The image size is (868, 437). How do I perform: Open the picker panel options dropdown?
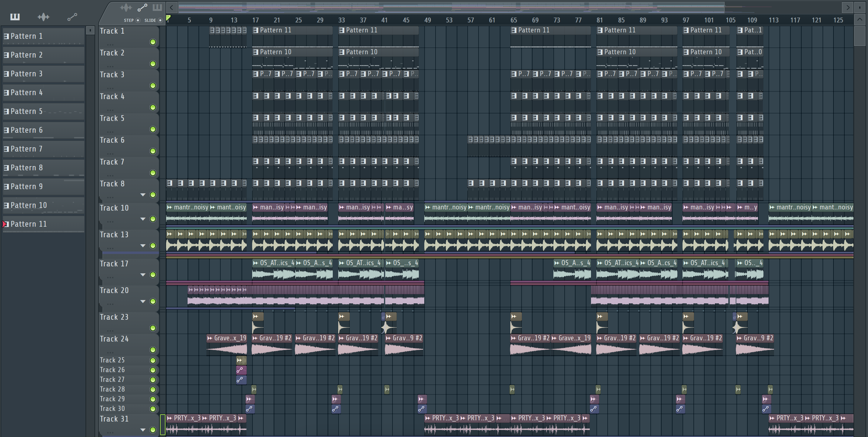[x=90, y=30]
